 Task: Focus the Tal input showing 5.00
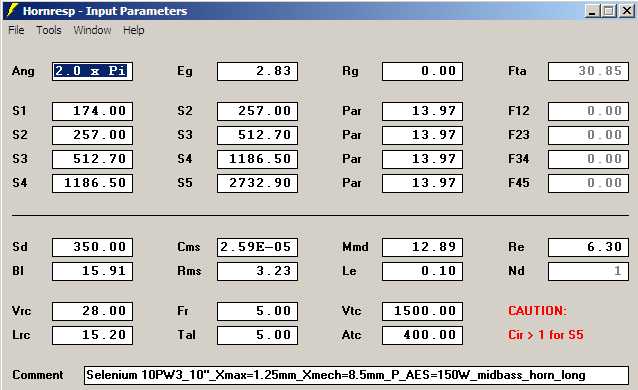(257, 335)
